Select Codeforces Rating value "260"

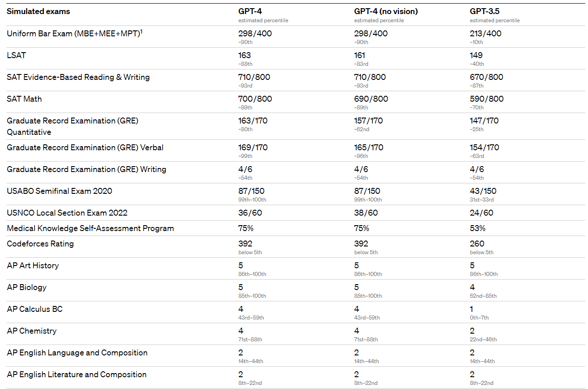[477, 244]
